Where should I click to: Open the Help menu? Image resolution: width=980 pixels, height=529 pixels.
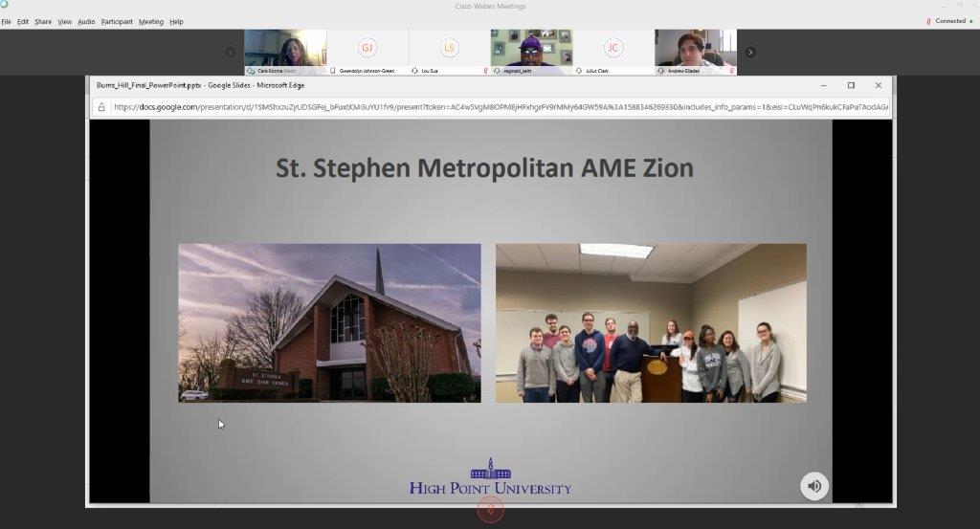point(176,22)
